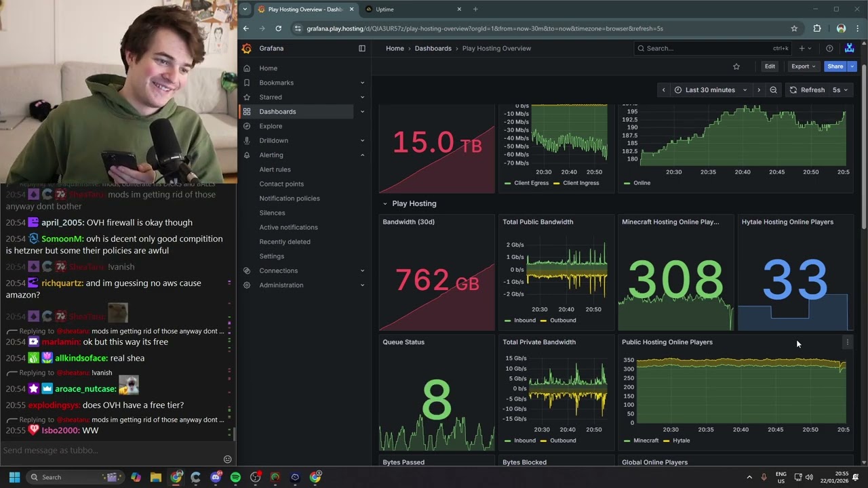Open the Share options arrow
The height and width of the screenshot is (488, 868).
click(852, 66)
